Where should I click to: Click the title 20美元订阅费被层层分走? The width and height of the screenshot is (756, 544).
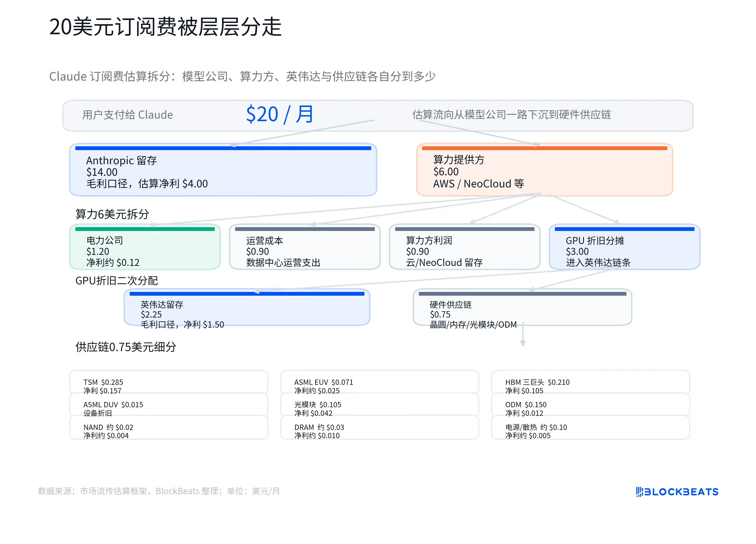(x=166, y=27)
